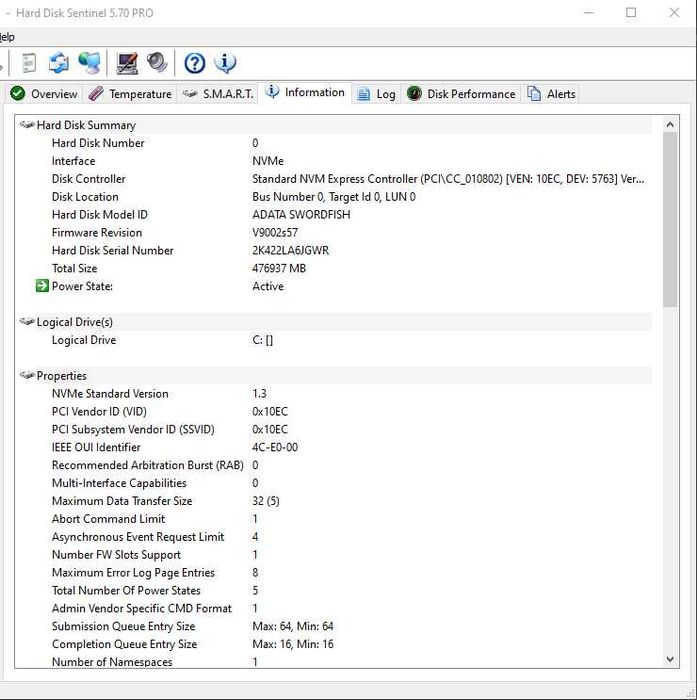
Task: Click the network computers toolbar icon
Action: point(90,63)
